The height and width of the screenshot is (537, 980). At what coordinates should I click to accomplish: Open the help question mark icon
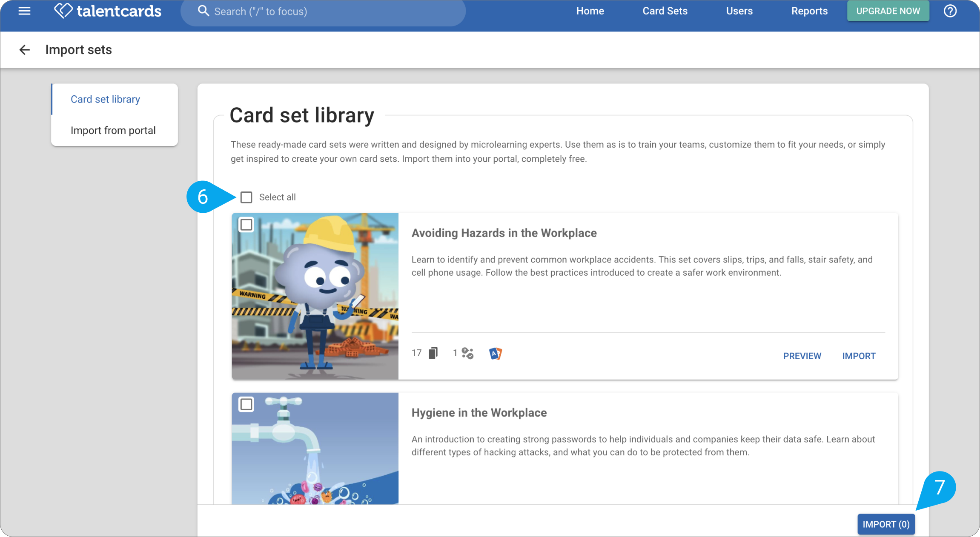pos(950,11)
